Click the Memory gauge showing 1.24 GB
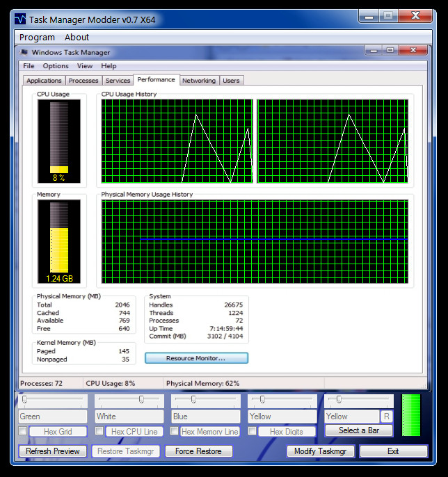The height and width of the screenshot is (477, 448). tap(59, 241)
